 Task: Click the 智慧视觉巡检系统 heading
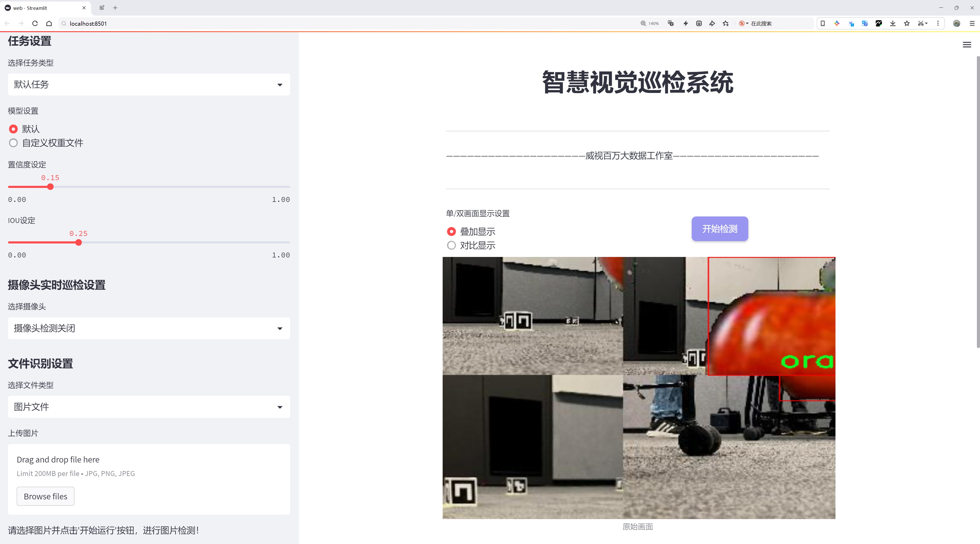[638, 82]
